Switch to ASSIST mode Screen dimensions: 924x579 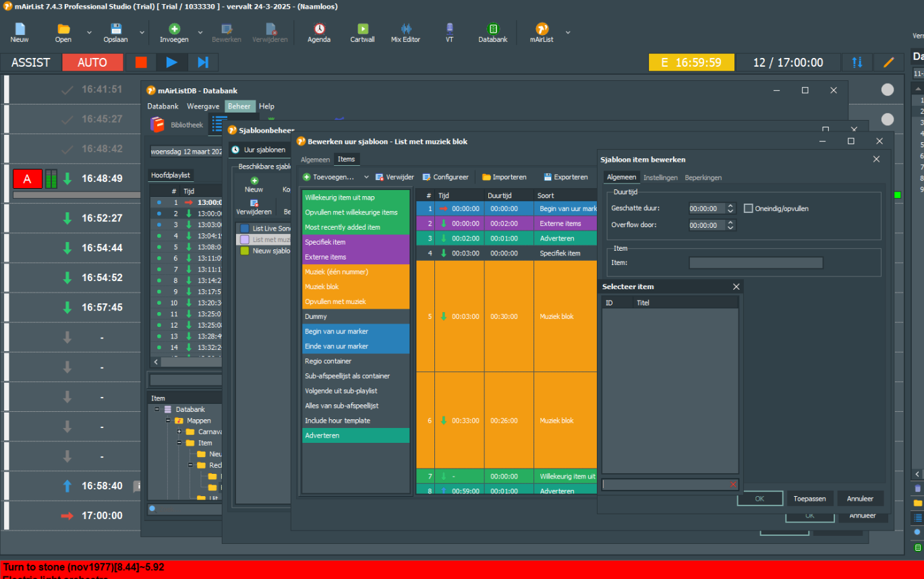(30, 63)
